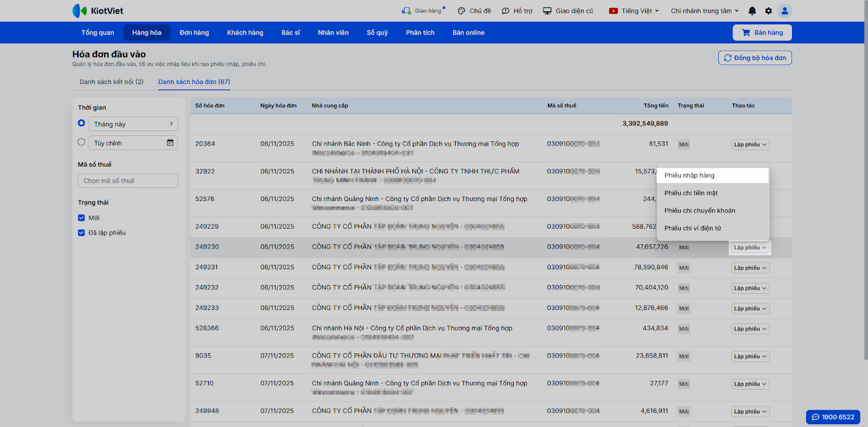Expand Lập phiếu dropdown for invoice 20364
The image size is (868, 427).
(750, 145)
